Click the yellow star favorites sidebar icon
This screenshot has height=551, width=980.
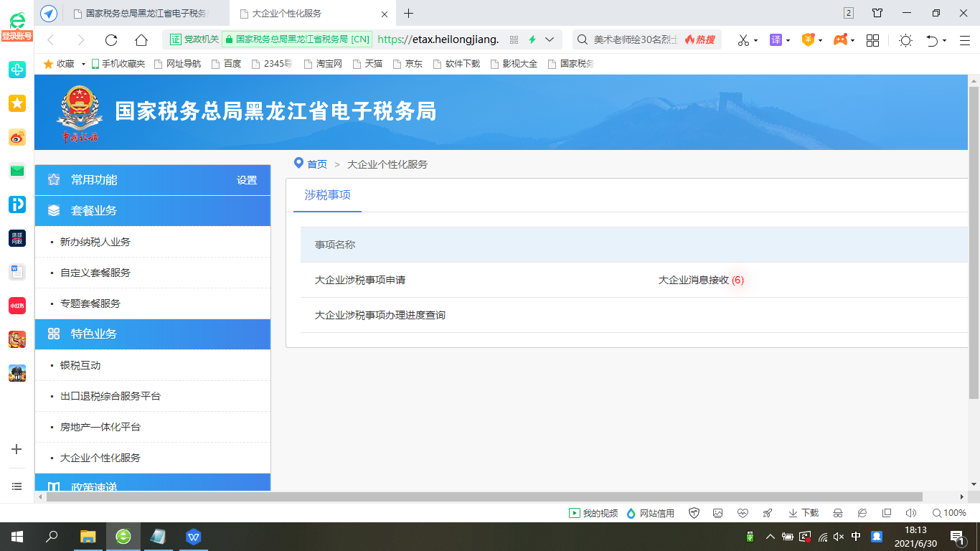(17, 103)
